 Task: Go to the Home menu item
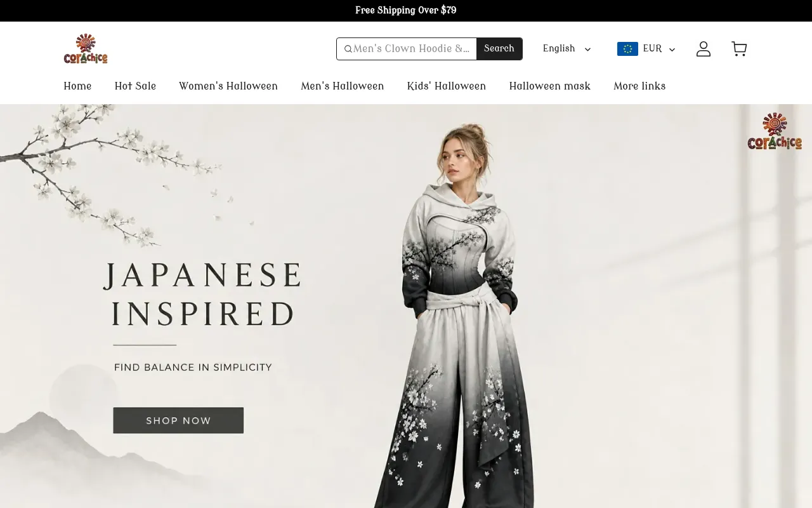pos(77,86)
